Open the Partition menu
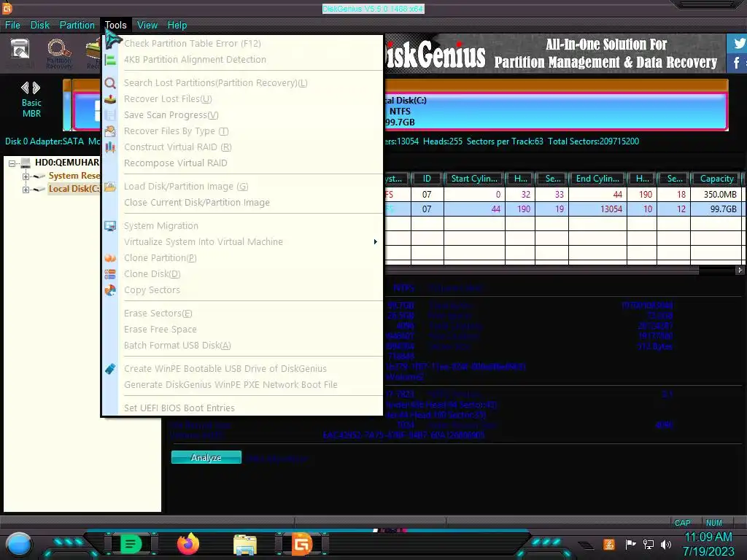Image resolution: width=747 pixels, height=560 pixels. (x=77, y=26)
